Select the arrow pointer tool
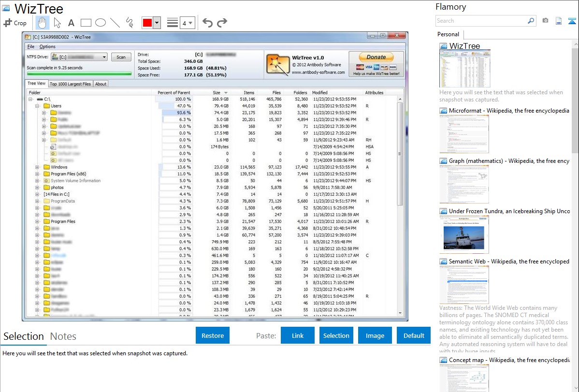This screenshot has height=392, width=579. coord(57,23)
